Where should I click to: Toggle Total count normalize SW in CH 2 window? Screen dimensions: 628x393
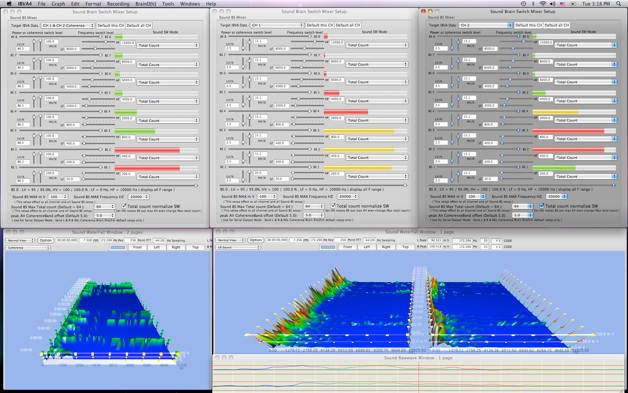tap(541, 206)
